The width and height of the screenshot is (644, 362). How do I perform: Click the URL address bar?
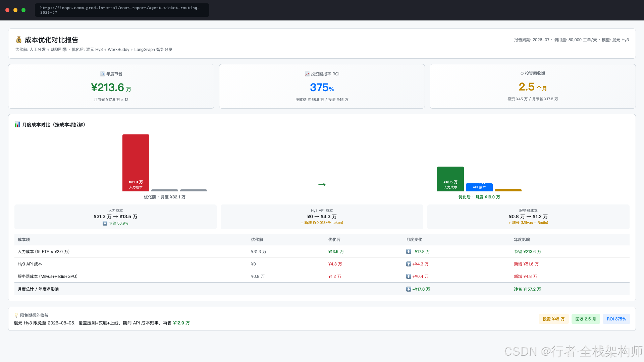(x=122, y=10)
